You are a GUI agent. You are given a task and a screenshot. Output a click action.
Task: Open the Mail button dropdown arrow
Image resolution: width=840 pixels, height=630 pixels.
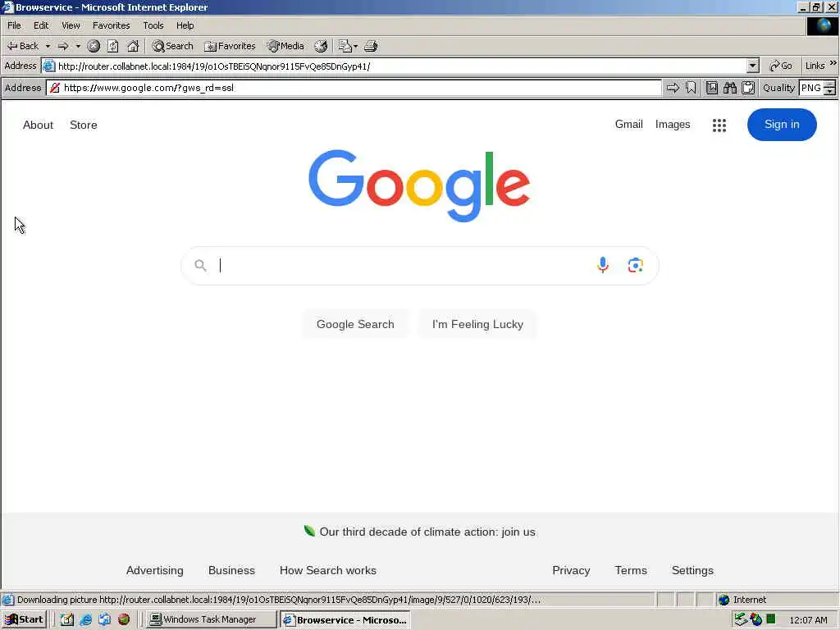tap(356, 46)
